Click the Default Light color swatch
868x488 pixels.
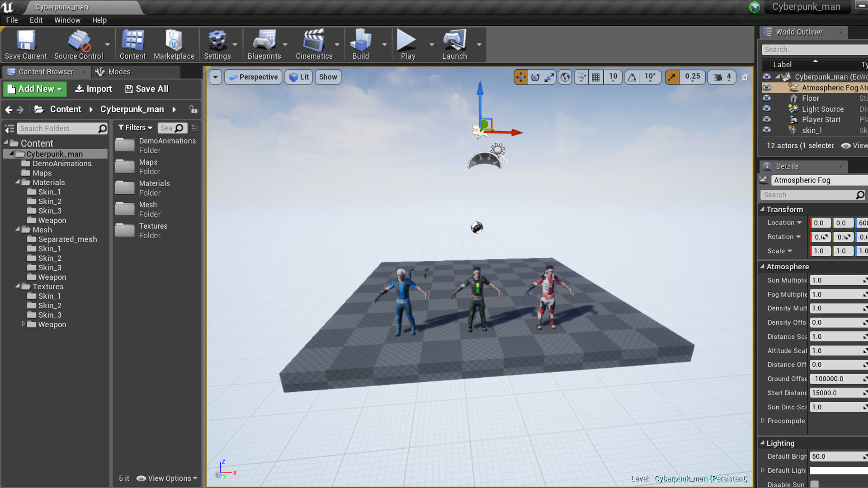(x=838, y=470)
